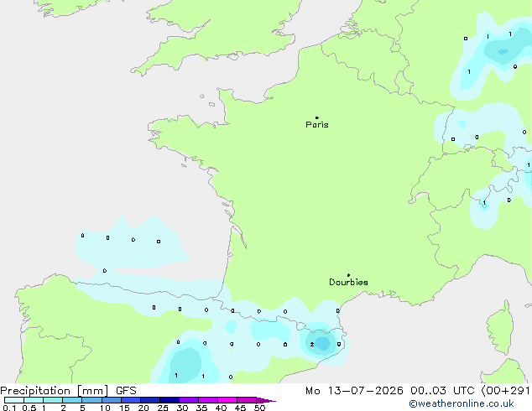Image resolution: width=532 pixels, height=411 pixels.
Task: Click the legend scale label '50'
Action: pos(259,408)
